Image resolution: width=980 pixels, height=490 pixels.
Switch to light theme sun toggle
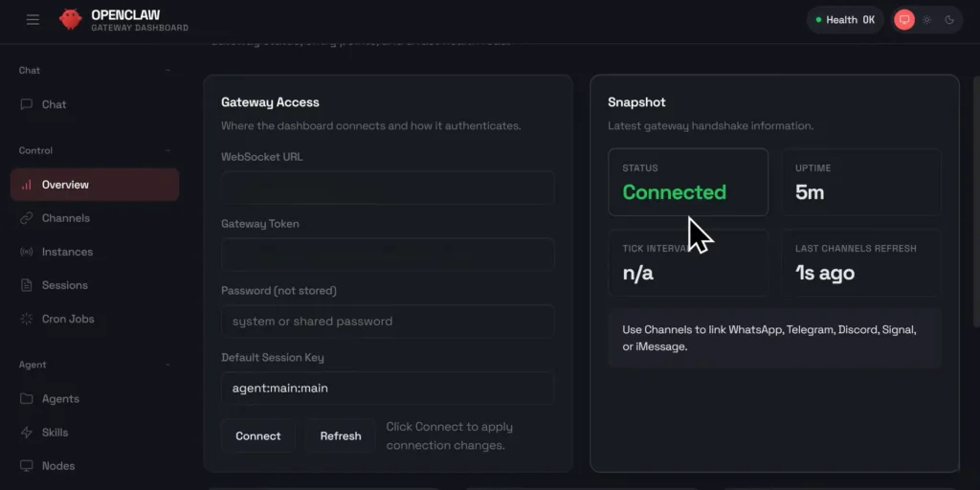tap(926, 19)
